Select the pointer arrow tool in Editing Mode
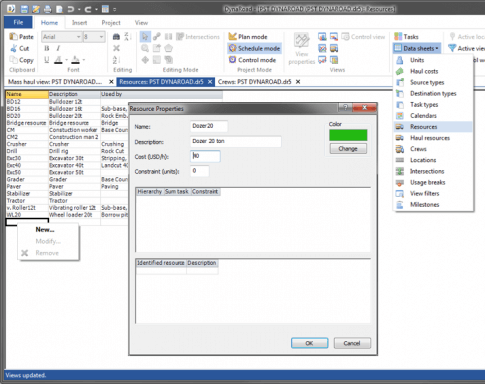 coord(145,37)
